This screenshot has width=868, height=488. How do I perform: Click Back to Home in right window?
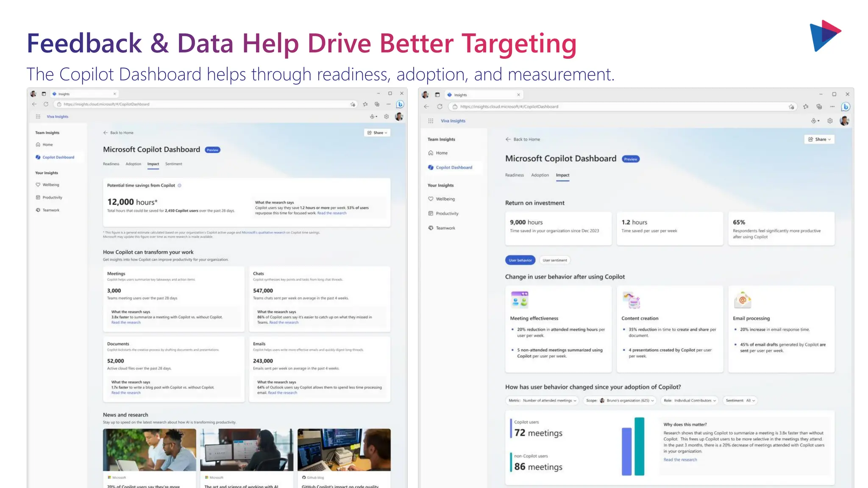point(523,139)
